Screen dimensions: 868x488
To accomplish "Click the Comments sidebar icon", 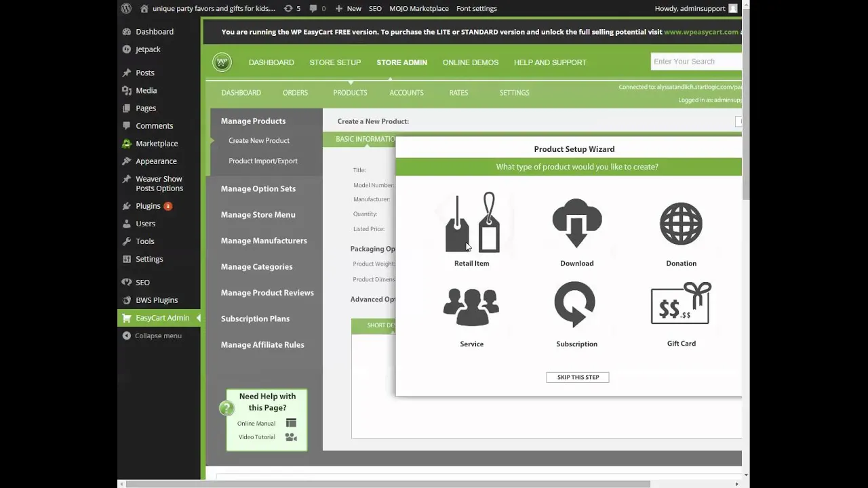I will pos(127,125).
